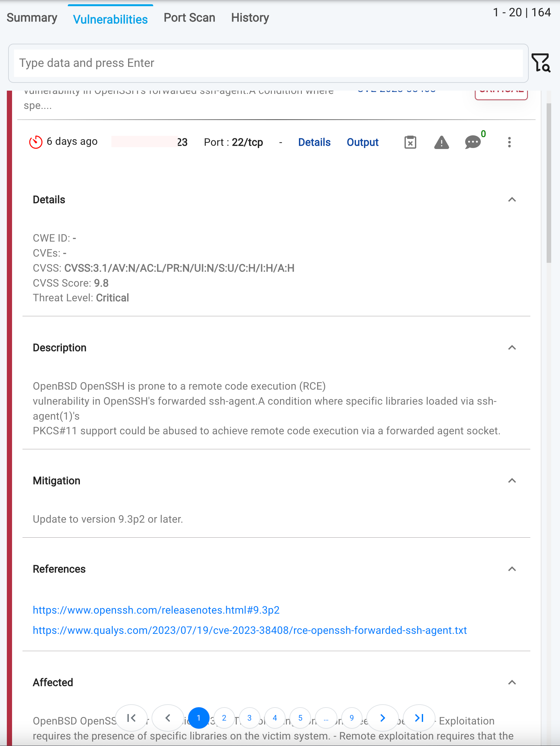The width and height of the screenshot is (560, 746).
Task: Switch to the History tab
Action: [250, 18]
